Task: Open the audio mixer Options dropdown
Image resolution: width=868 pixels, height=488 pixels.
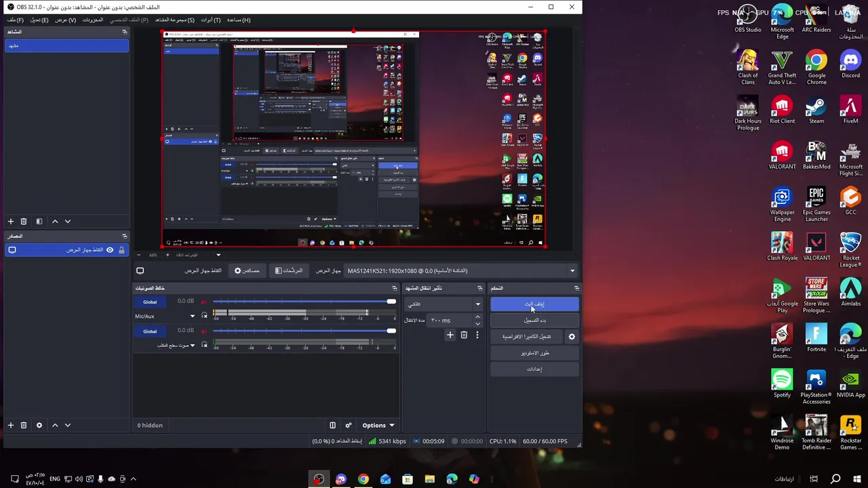Action: click(378, 425)
